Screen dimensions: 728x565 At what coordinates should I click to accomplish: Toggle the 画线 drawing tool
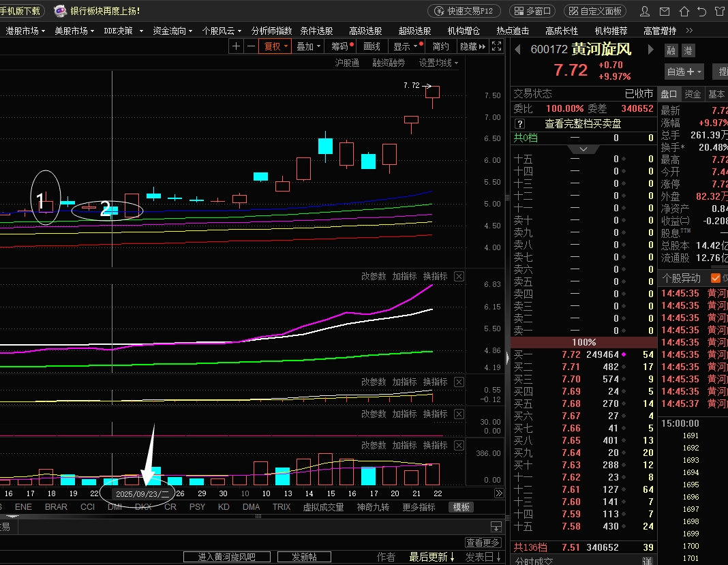[372, 46]
